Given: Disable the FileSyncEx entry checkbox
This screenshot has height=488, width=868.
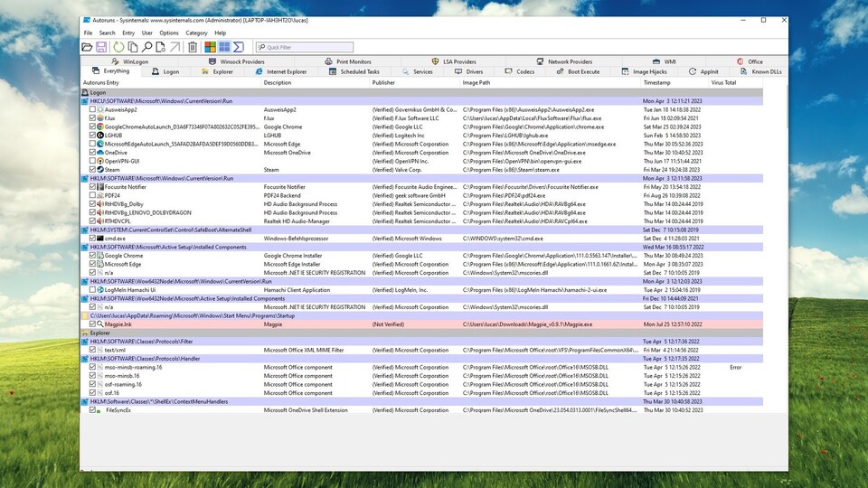Looking at the screenshot, I should tap(92, 410).
